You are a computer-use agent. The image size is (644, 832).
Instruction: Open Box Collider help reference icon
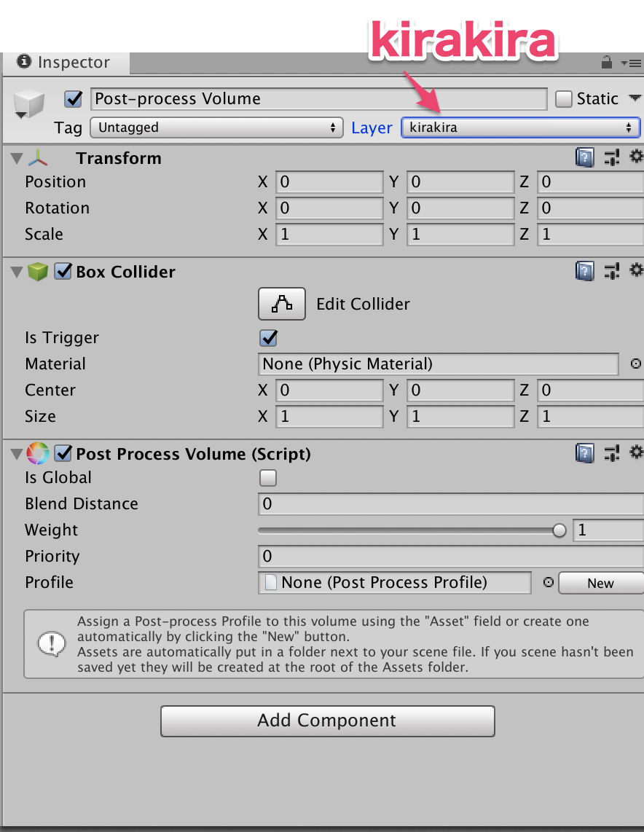[584, 271]
